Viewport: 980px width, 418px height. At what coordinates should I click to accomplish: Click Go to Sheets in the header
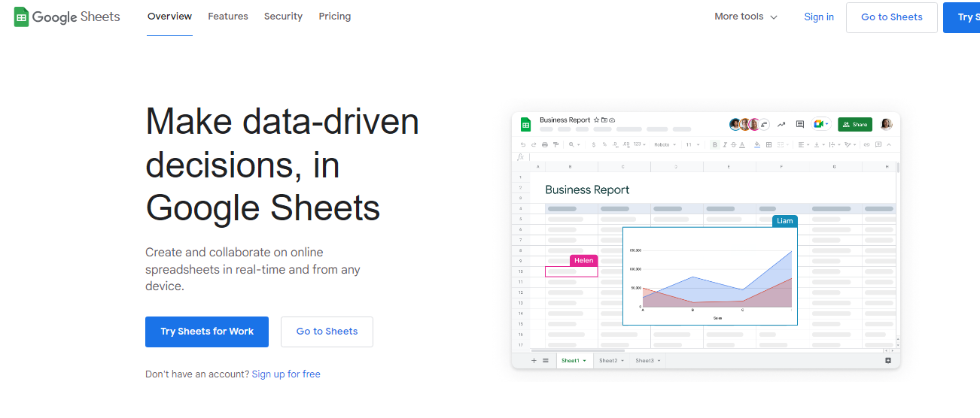(892, 17)
